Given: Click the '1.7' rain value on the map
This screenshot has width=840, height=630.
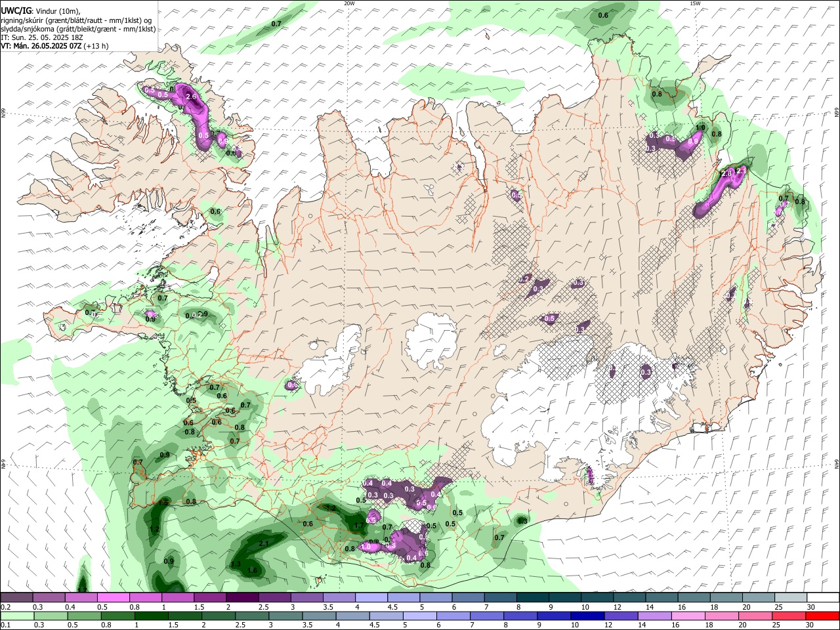Looking at the screenshot, I should tap(359, 526).
